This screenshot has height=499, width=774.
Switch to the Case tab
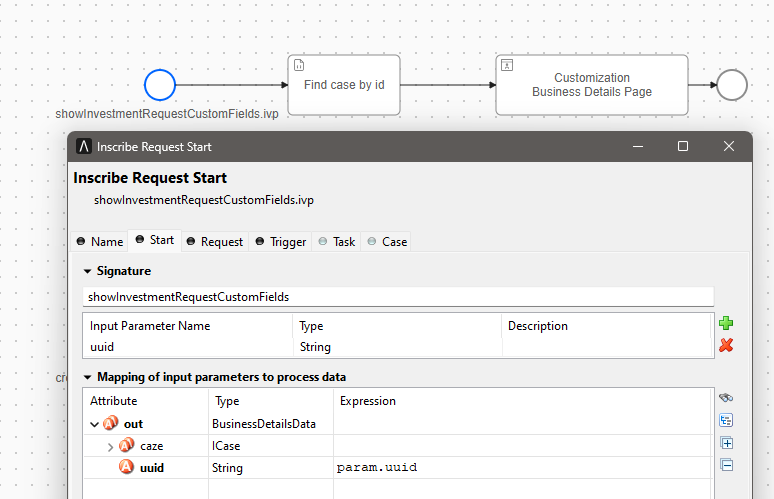click(388, 242)
